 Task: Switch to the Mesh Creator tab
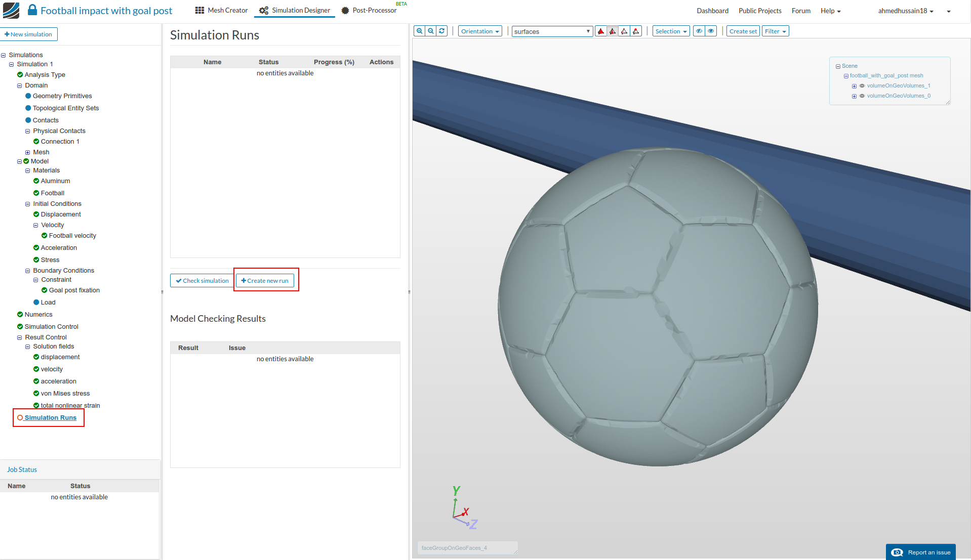221,10
